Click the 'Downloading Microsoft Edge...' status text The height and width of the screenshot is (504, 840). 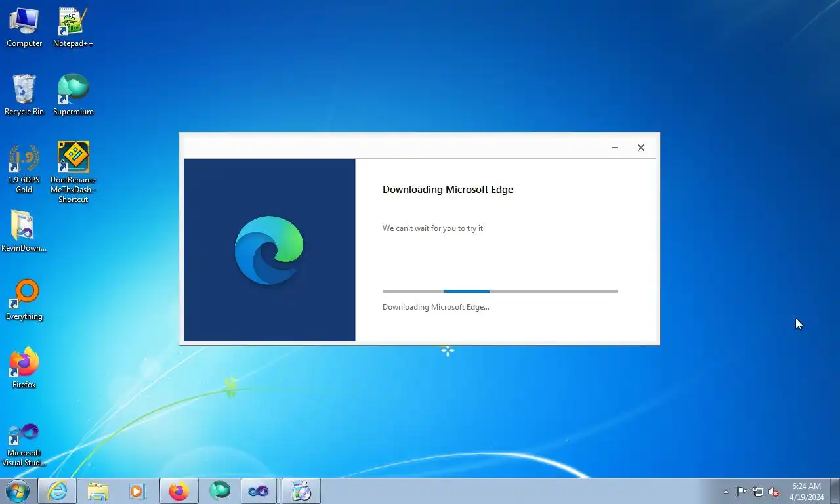point(436,307)
